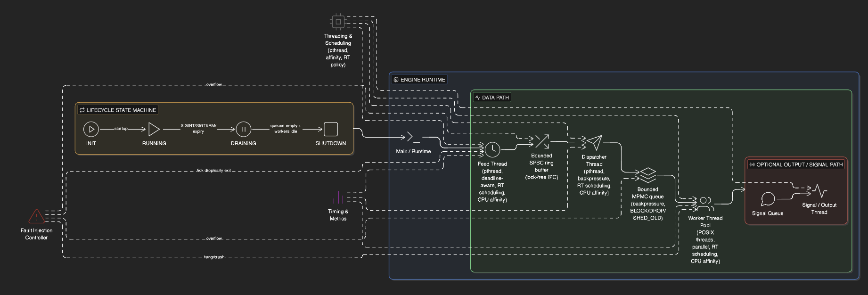Click the 'Threading & Scheduling' caption text
The width and height of the screenshot is (868, 295).
click(338, 50)
